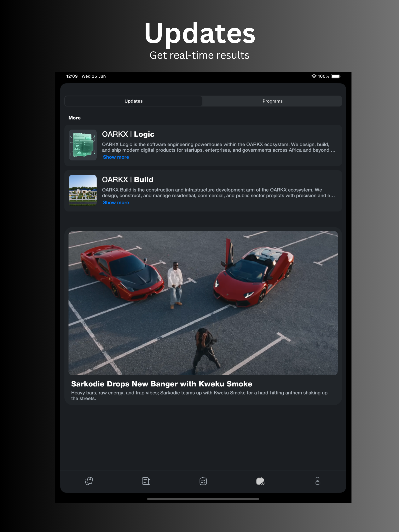Tap the home indicator bar at bottom
The height and width of the screenshot is (532, 399).
pos(203,499)
